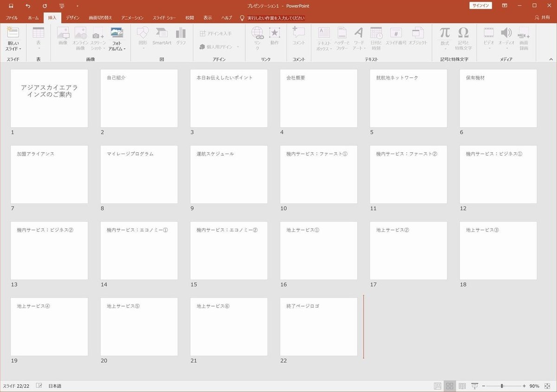Click the zoom in plus button
This screenshot has width=557, height=392.
click(x=524, y=386)
